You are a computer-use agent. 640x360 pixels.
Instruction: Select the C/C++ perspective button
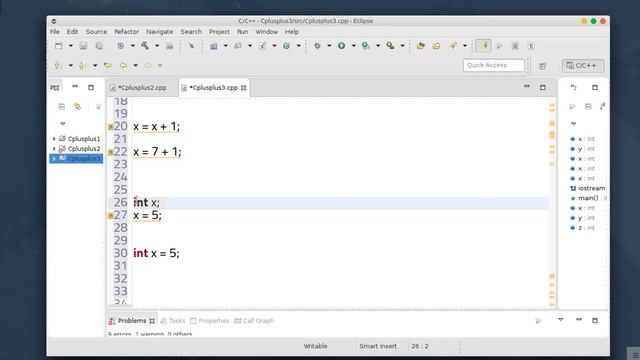tap(582, 66)
